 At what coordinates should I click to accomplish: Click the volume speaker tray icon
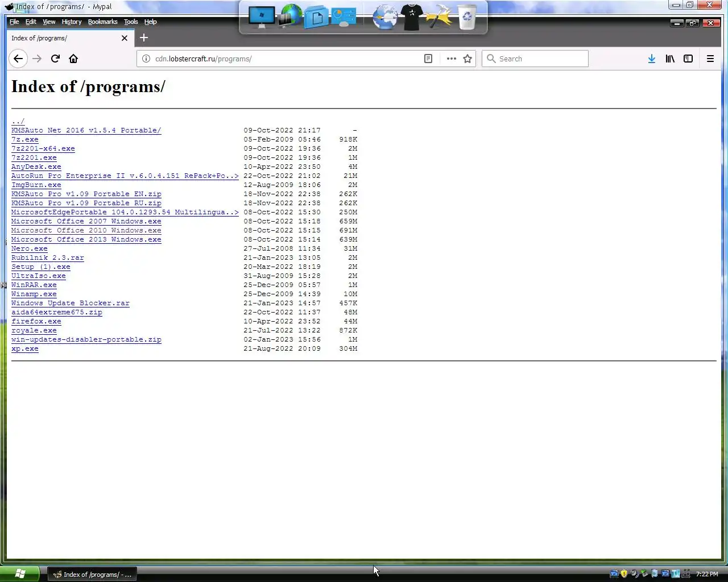634,574
